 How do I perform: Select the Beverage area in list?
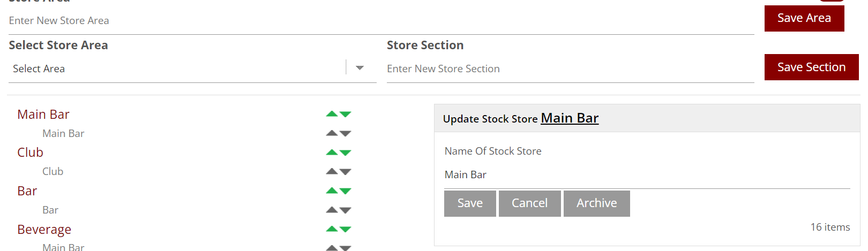click(44, 230)
